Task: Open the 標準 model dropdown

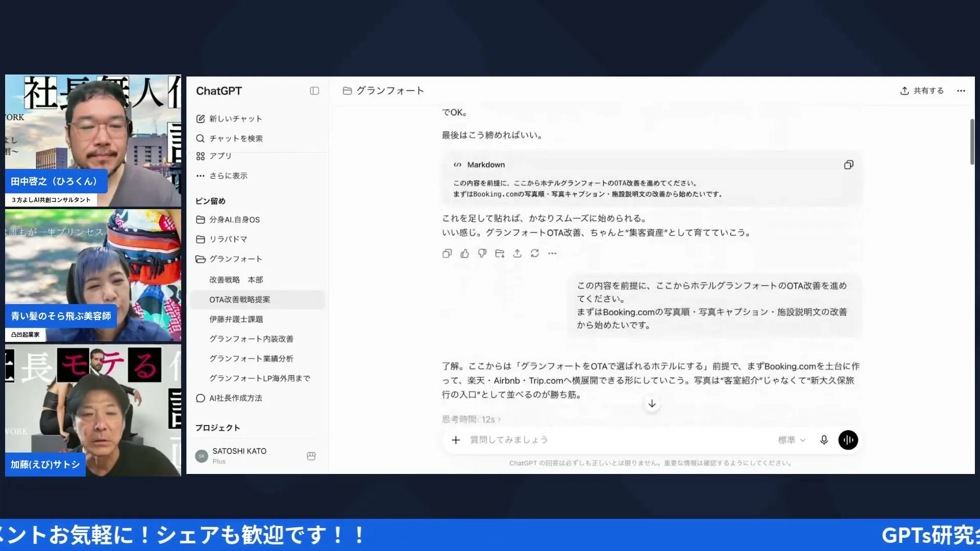Action: click(792, 440)
